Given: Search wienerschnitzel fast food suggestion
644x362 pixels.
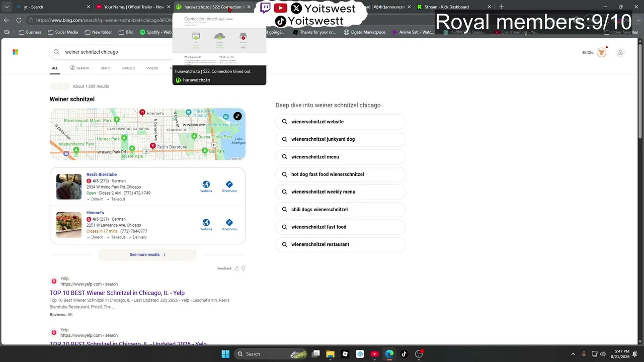Looking at the screenshot, I should coord(340,227).
